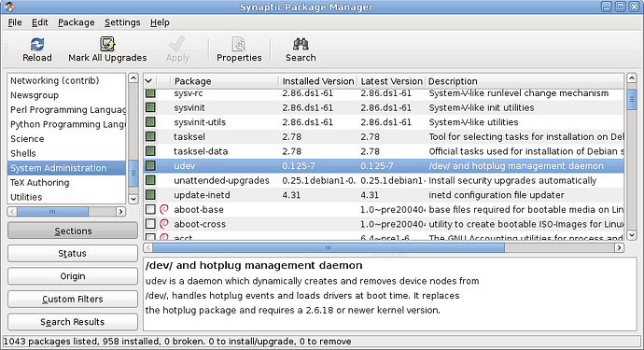644x350 pixels.
Task: Toggle status box for sysvinit-utils
Action: point(150,122)
